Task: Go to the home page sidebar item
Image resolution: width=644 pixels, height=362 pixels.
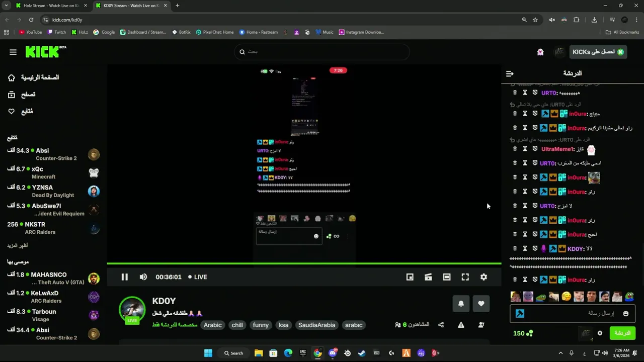Action: (33, 77)
